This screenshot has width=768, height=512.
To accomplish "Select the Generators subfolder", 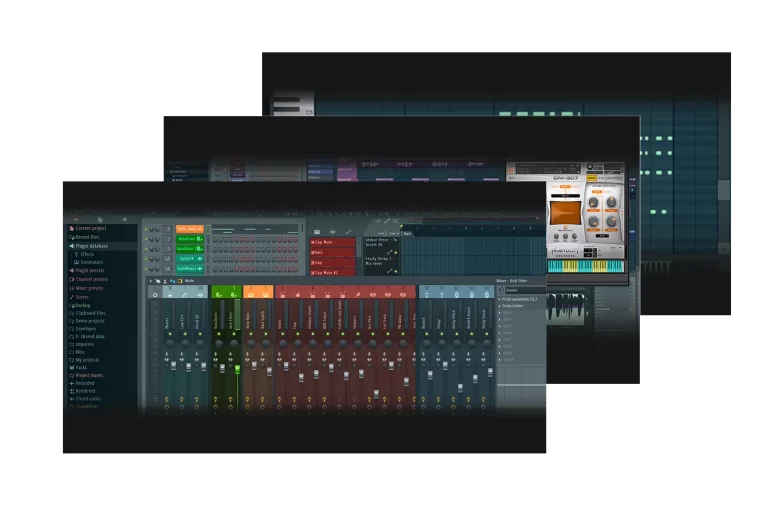I will 92,262.
